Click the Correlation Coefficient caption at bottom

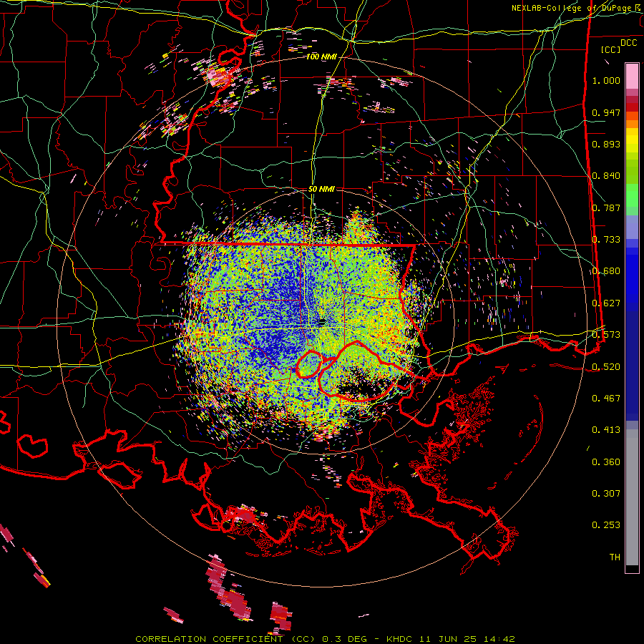click(x=326, y=639)
